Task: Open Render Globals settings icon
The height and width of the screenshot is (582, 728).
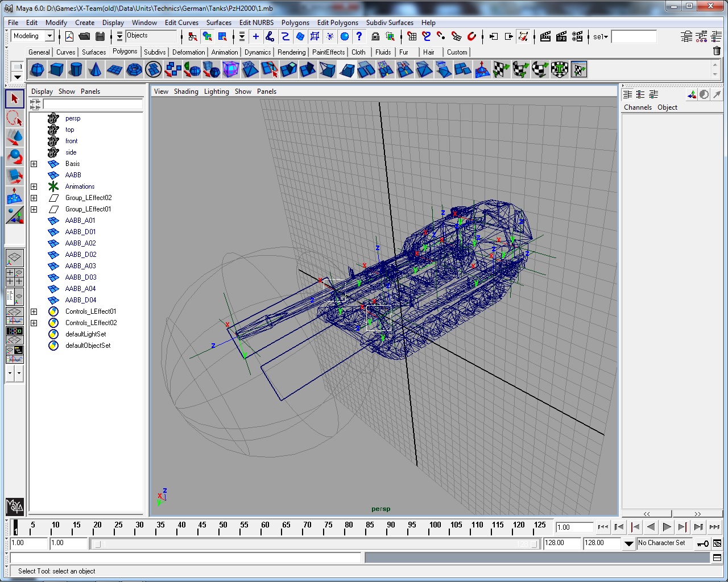Action: (x=577, y=36)
